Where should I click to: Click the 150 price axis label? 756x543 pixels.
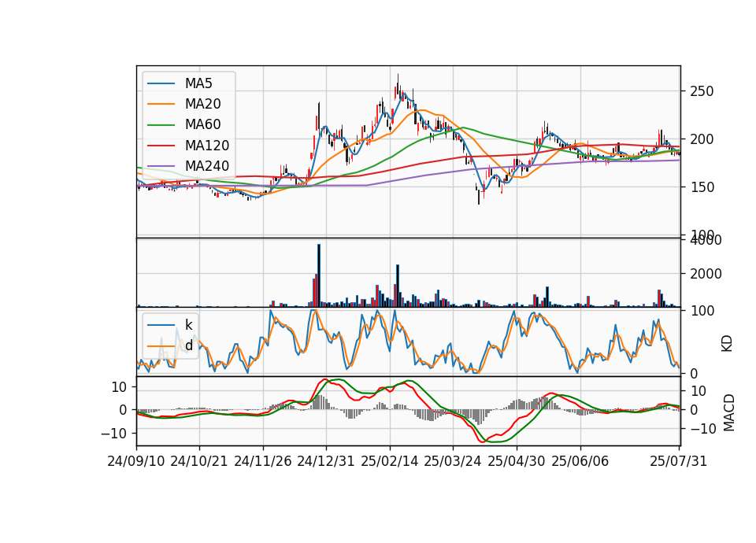point(702,187)
